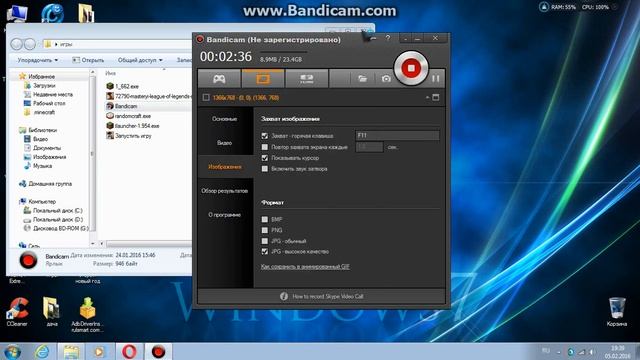Select the HDMI device recording mode icon
640x360 pixels.
307,79
